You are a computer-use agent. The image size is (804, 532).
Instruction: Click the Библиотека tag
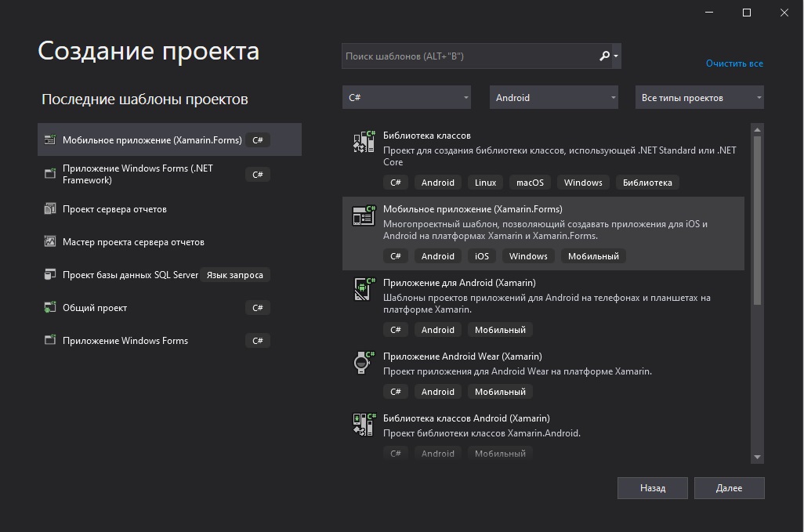(647, 183)
